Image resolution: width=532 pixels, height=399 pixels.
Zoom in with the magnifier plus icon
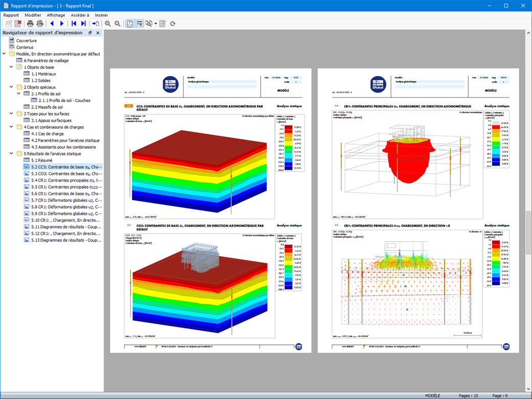[x=108, y=24]
